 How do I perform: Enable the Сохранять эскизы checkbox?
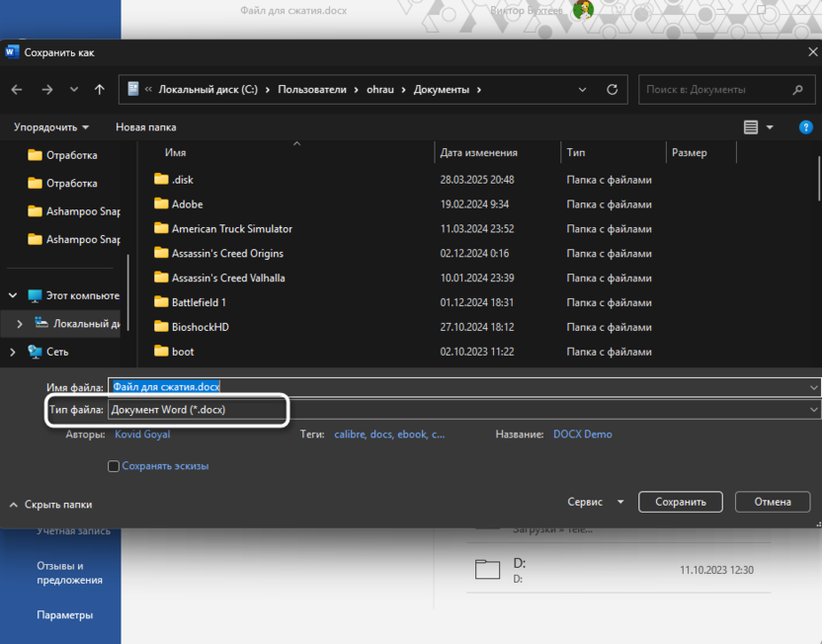point(114,466)
